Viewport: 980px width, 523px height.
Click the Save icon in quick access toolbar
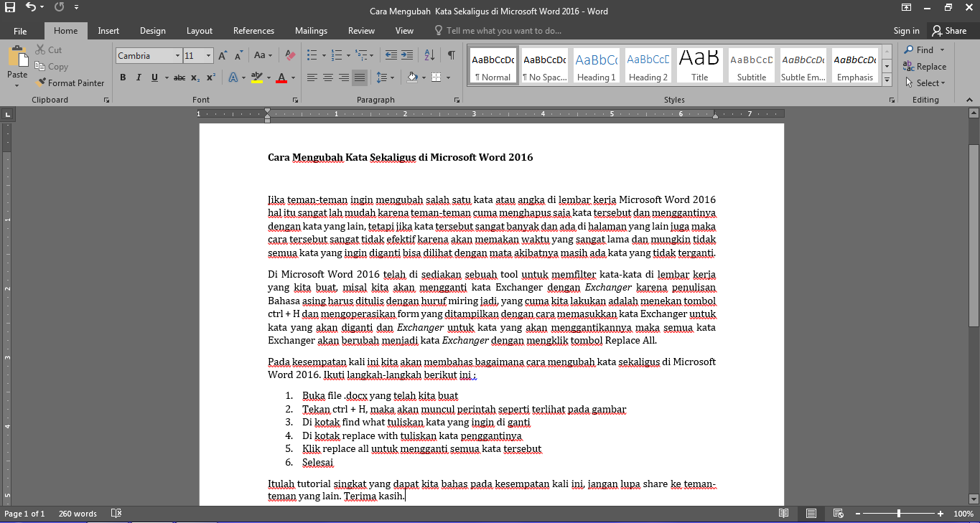point(10,8)
